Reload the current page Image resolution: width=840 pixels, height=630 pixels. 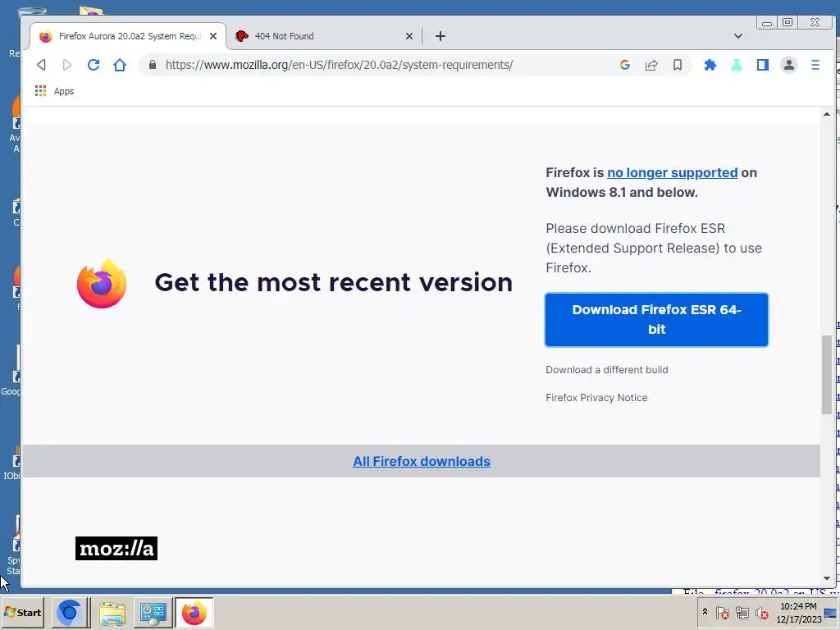click(x=94, y=65)
